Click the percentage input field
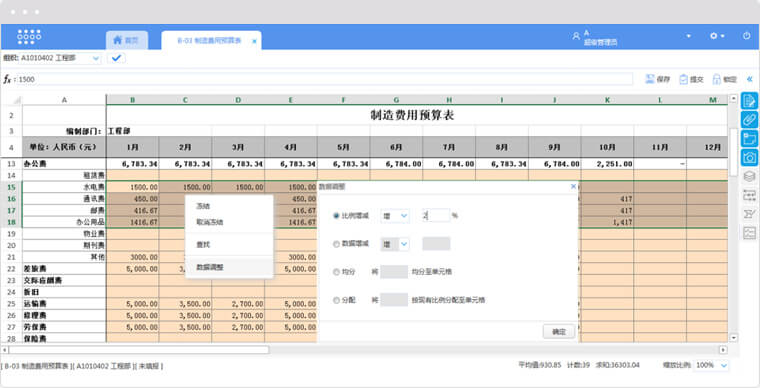 pos(436,216)
